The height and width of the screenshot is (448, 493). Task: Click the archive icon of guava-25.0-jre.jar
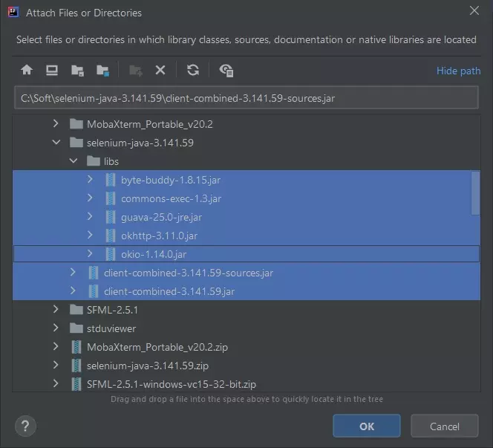[x=111, y=217]
